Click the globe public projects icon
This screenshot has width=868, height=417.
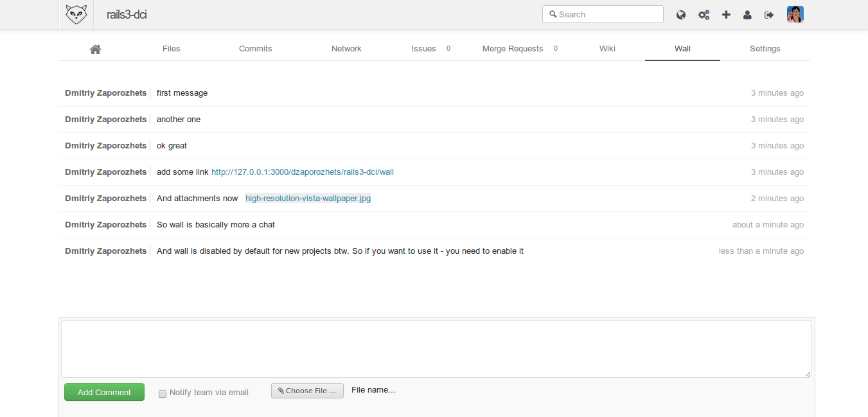(x=681, y=13)
